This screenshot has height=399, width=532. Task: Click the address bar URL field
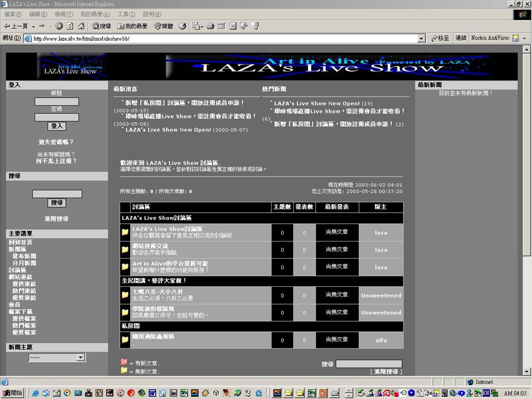(225, 38)
